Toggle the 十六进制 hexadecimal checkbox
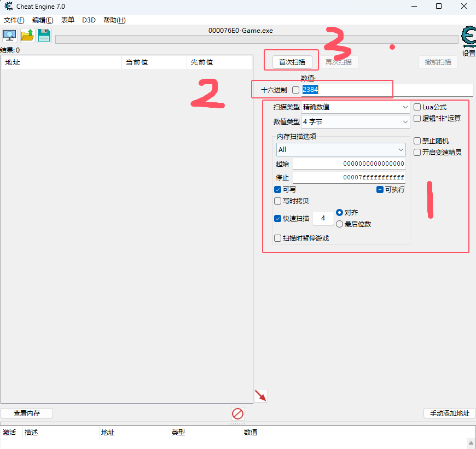Image resolution: width=476 pixels, height=449 pixels. click(x=295, y=90)
